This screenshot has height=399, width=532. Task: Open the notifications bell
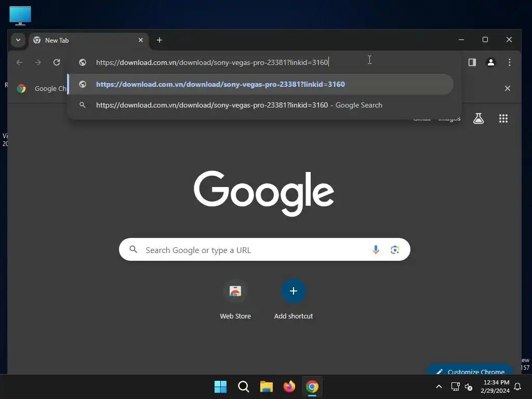517,387
